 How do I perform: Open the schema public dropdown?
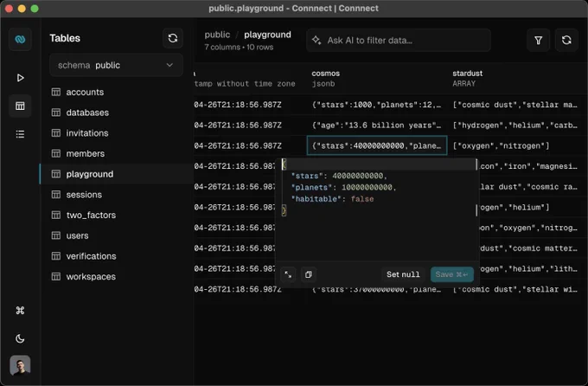click(116, 65)
